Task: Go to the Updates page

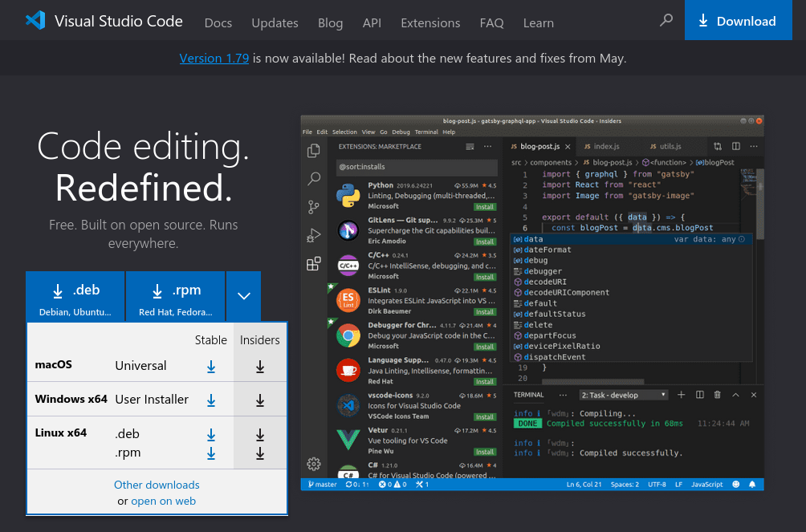Action: pos(275,22)
